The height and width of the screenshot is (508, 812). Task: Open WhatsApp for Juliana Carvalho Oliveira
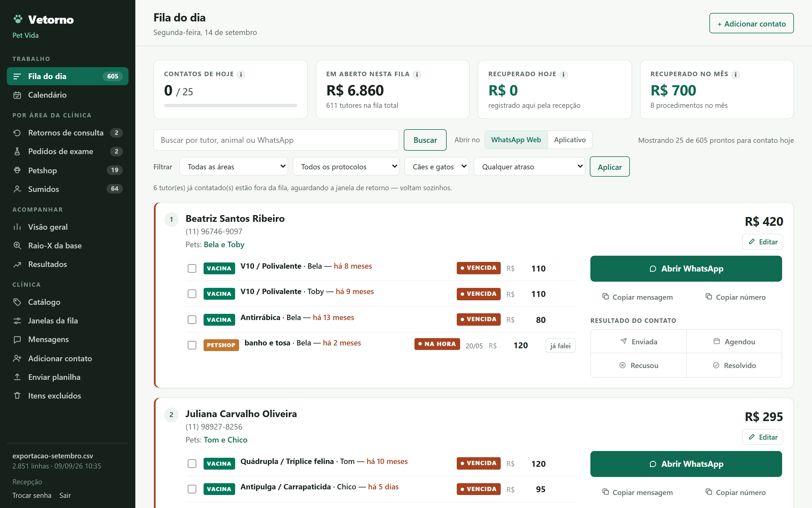pos(686,464)
